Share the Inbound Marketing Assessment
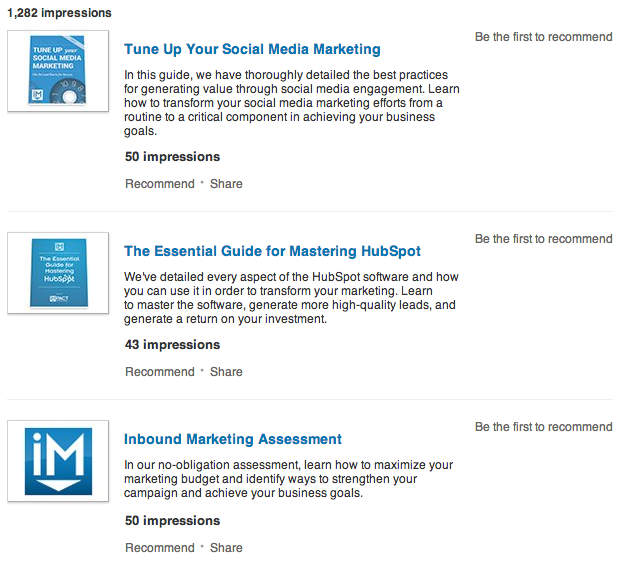The width and height of the screenshot is (622, 573). tap(226, 548)
